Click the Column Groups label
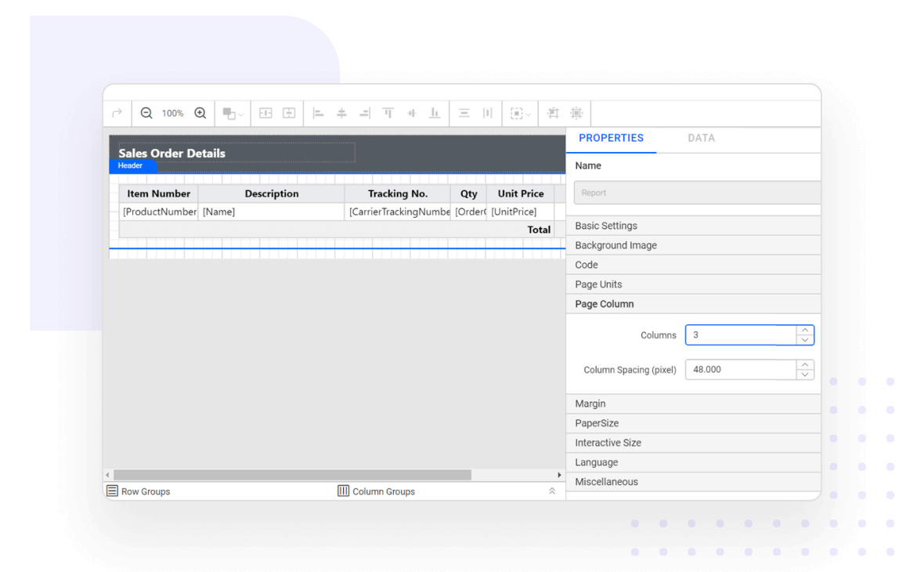Image resolution: width=924 pixels, height=572 pixels. click(384, 491)
